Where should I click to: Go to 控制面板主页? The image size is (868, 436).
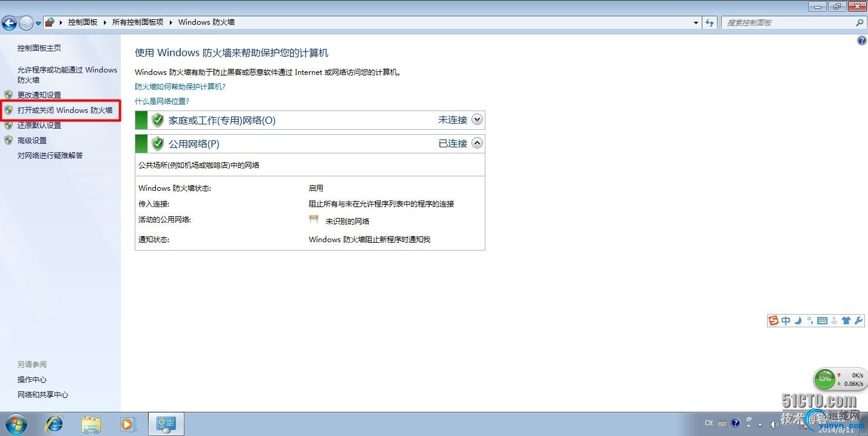[39, 48]
